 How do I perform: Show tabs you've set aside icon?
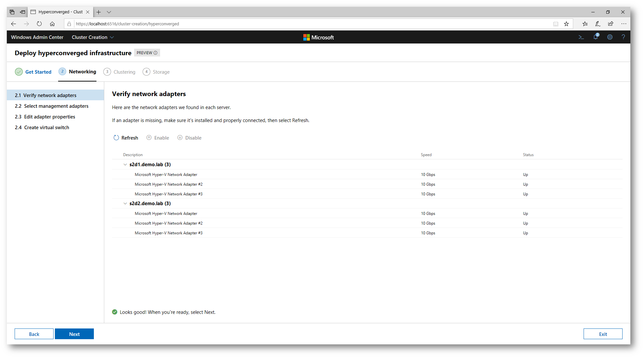coord(12,12)
